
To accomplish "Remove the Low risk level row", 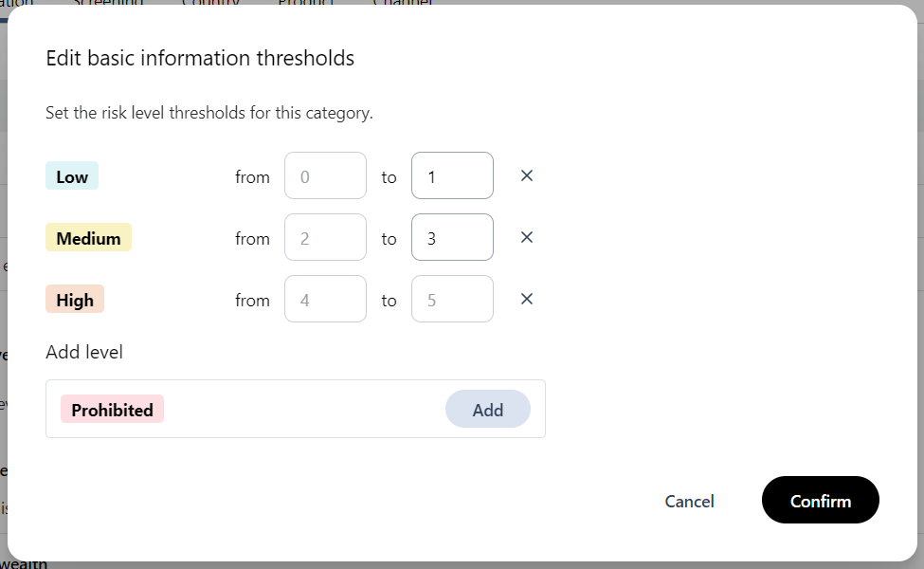I will click(x=527, y=175).
